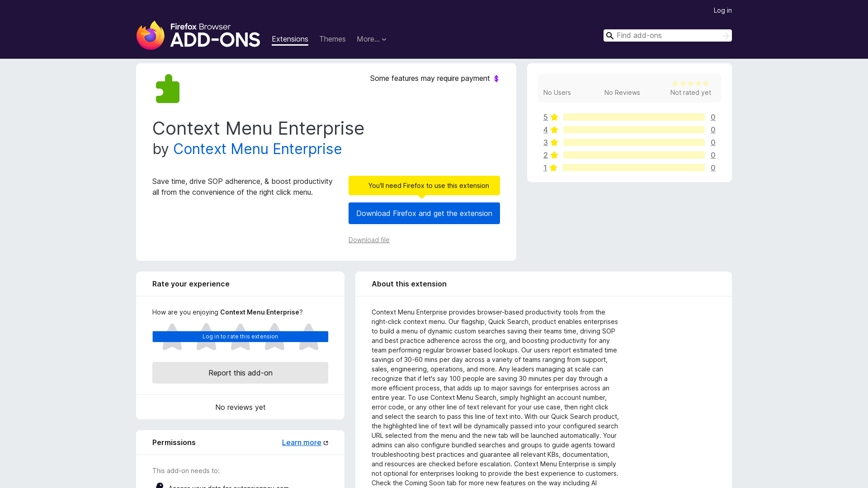Click the star icon in 1-star row
Image resolution: width=868 pixels, height=488 pixels.
click(x=553, y=168)
